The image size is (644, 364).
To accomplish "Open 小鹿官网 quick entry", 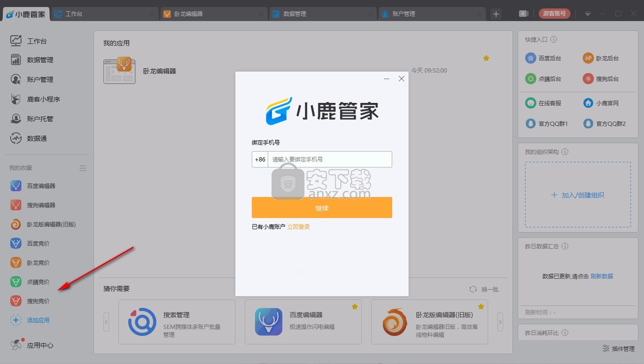I will click(x=600, y=103).
